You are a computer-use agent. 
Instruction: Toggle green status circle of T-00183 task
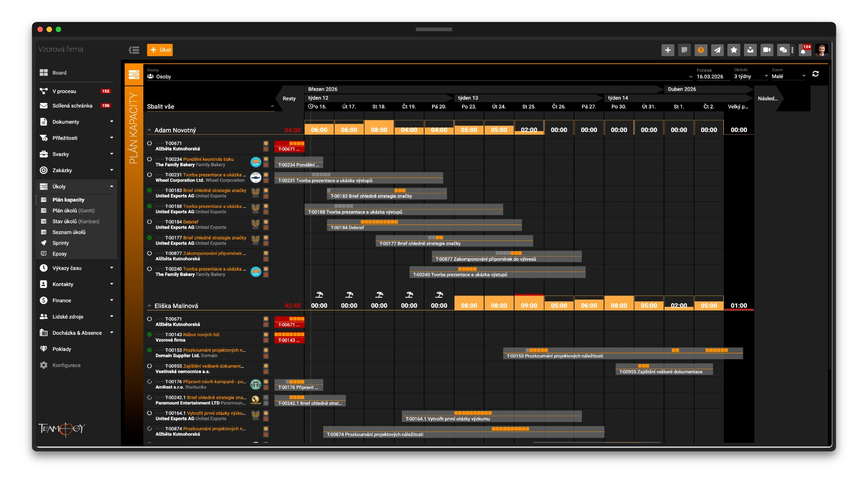coord(150,190)
